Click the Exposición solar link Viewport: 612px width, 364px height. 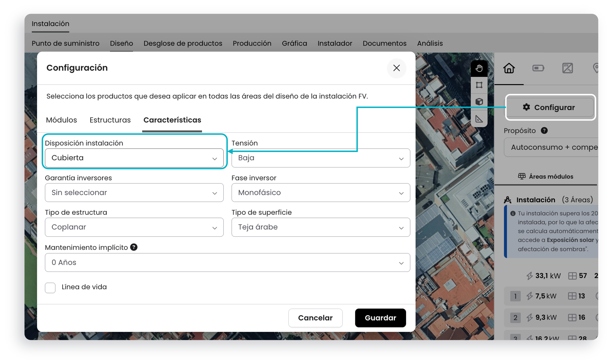pyautogui.click(x=570, y=240)
